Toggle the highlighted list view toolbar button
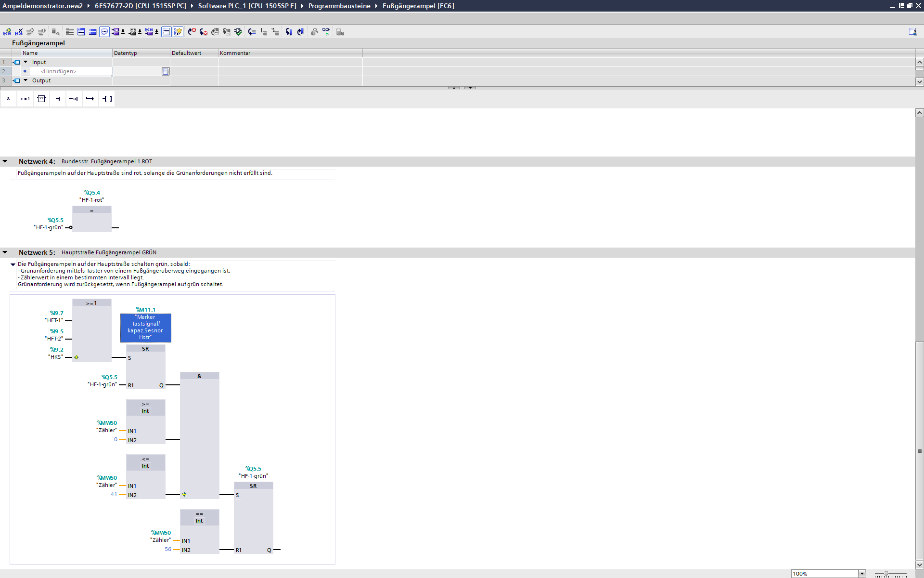This screenshot has width=924, height=578. click(166, 32)
